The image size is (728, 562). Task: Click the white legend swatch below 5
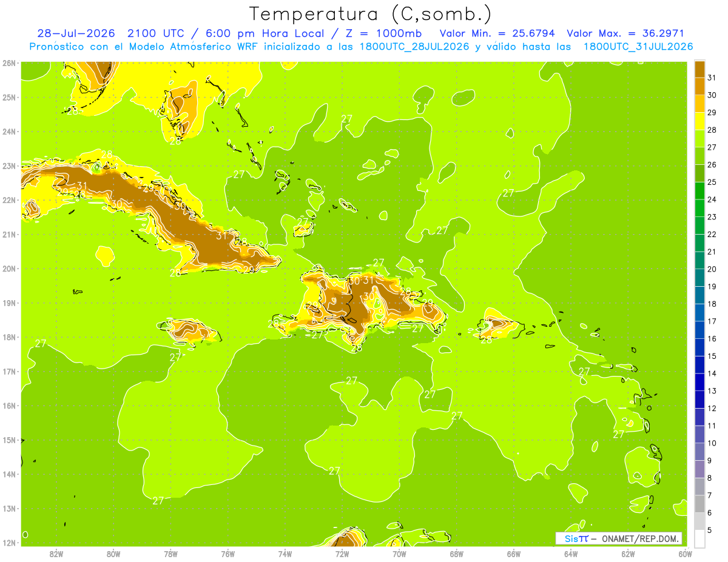(699, 538)
